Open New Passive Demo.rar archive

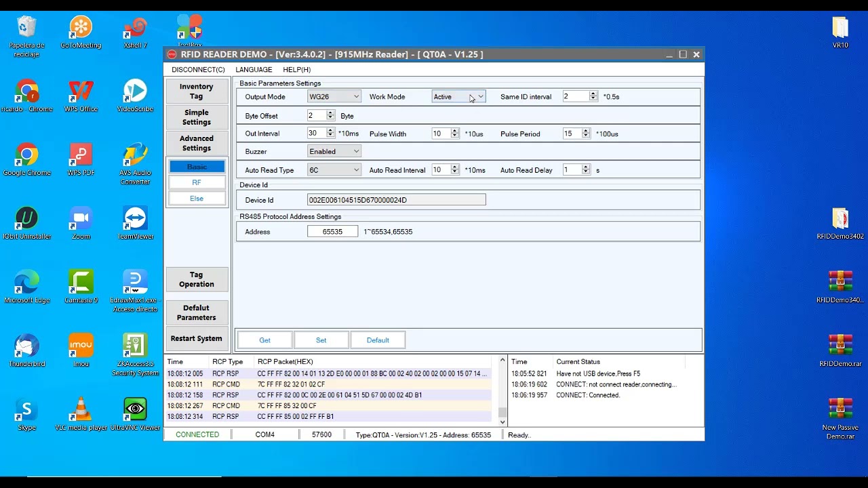[x=840, y=418]
